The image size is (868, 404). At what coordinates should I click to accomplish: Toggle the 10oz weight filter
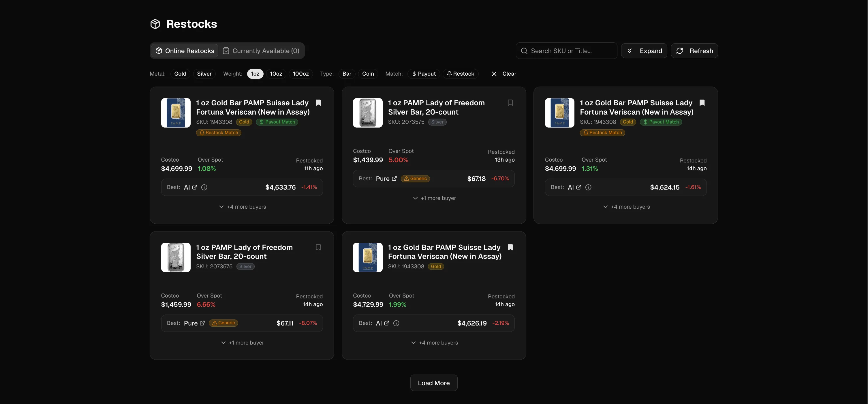point(276,74)
